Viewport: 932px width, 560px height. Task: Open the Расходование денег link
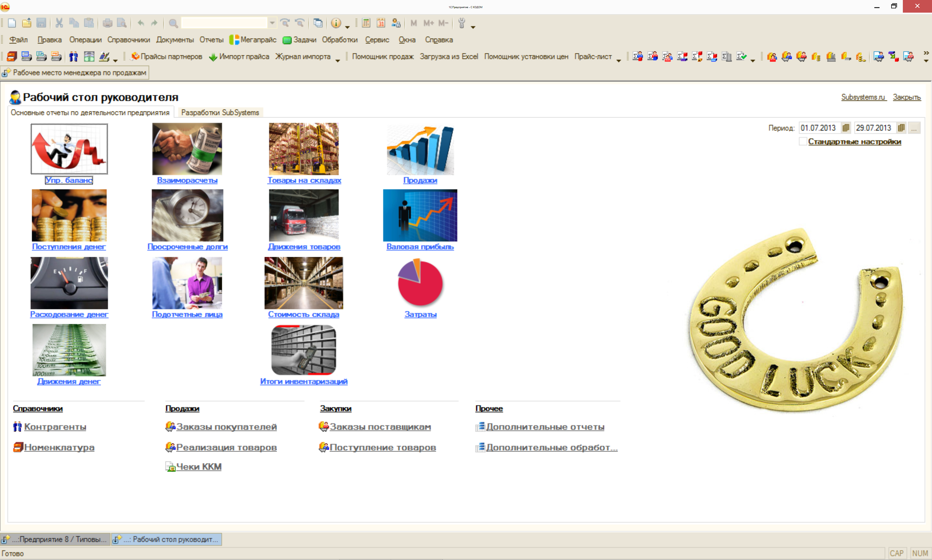point(69,314)
